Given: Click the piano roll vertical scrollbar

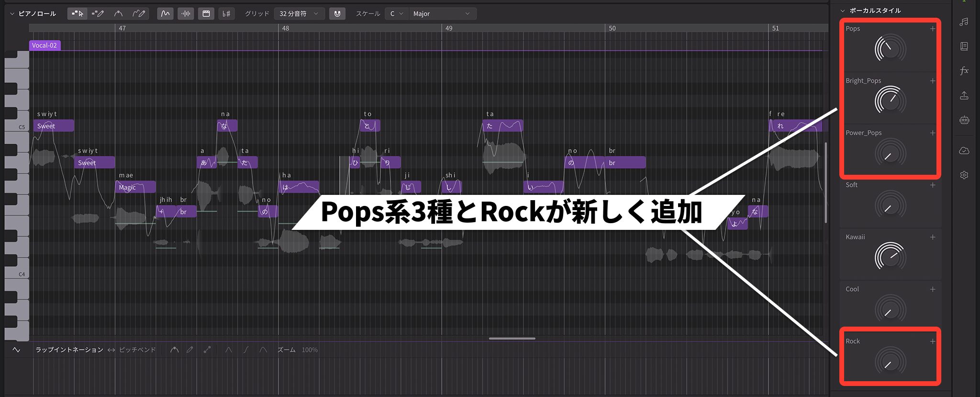Looking at the screenshot, I should click(x=826, y=182).
